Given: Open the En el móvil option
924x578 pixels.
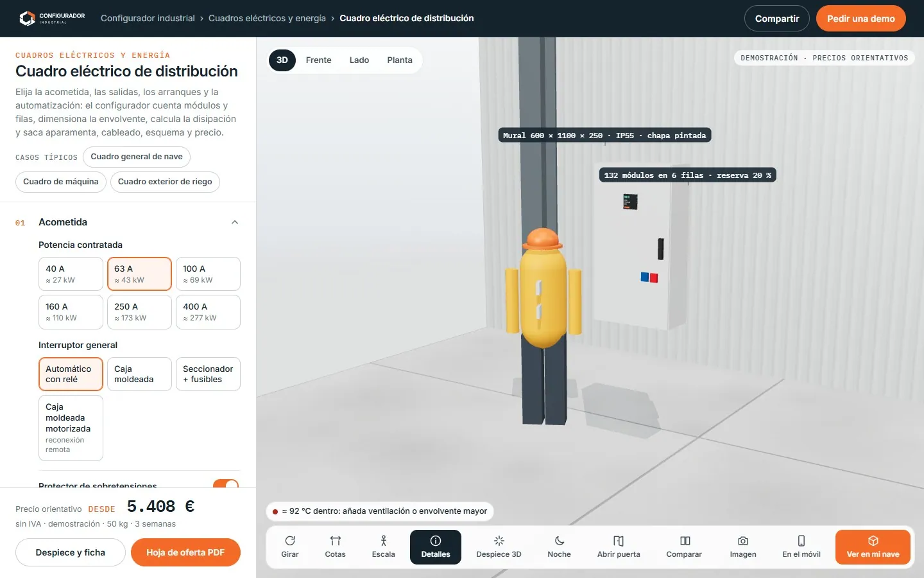Looking at the screenshot, I should point(801,547).
